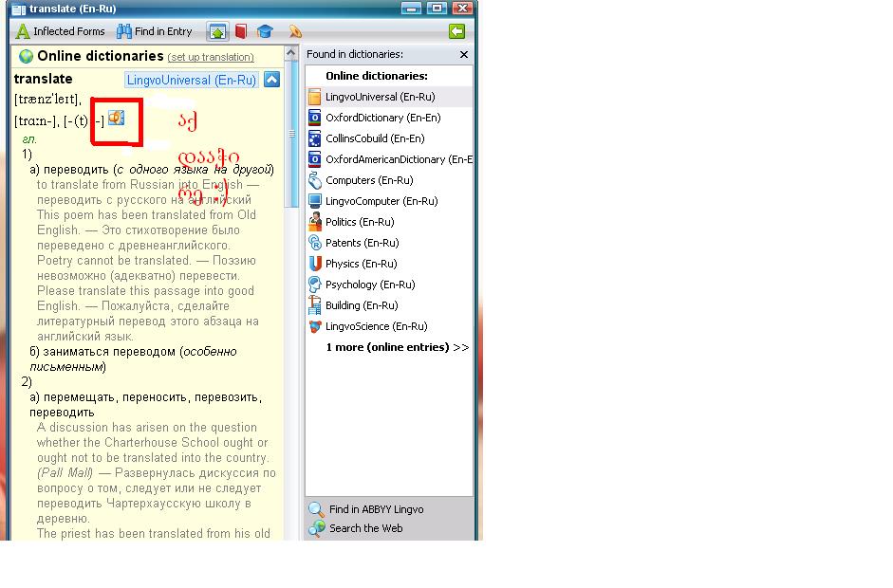The height and width of the screenshot is (588, 893).
Task: Select Politics (En-Ru) dictionary
Action: click(x=389, y=222)
